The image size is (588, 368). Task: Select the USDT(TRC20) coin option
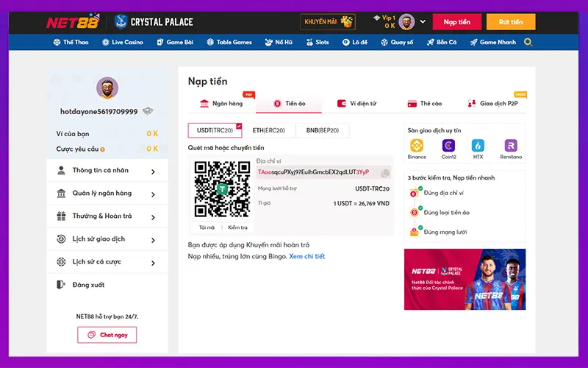pos(215,130)
